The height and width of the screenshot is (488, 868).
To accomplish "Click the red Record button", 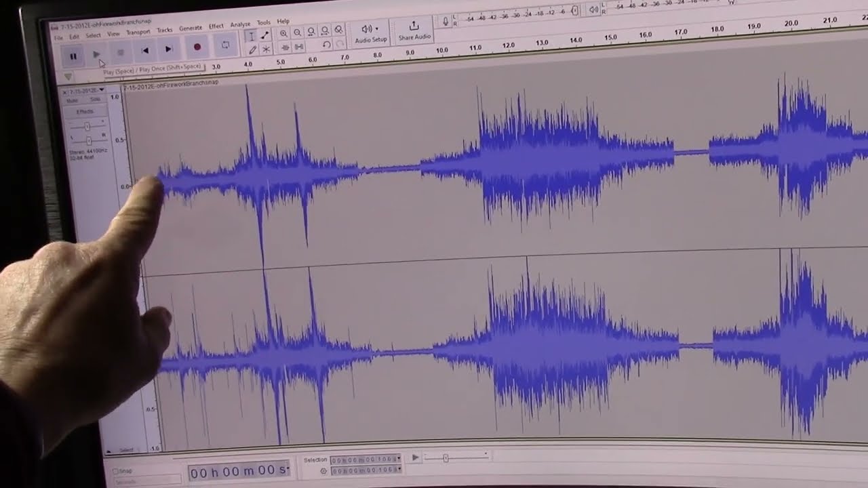I will 197,47.
